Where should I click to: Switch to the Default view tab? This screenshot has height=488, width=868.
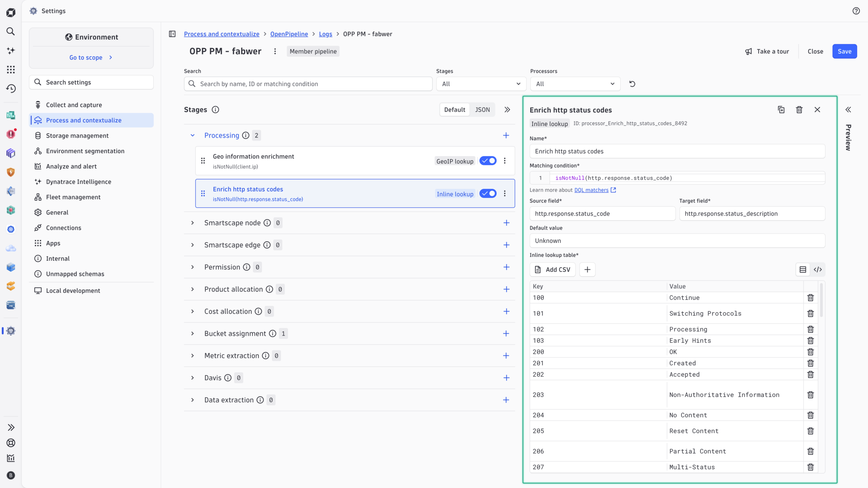click(x=455, y=109)
